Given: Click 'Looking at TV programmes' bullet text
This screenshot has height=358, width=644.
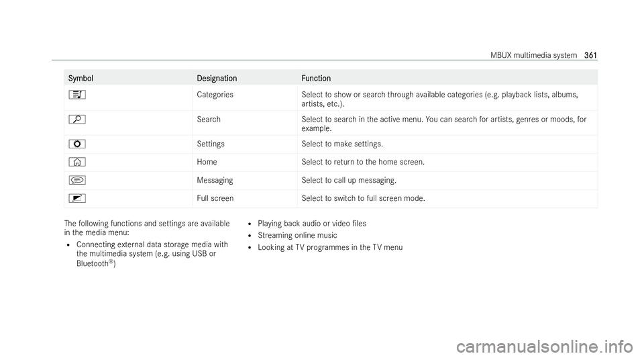Looking at the screenshot, I should pos(330,247).
